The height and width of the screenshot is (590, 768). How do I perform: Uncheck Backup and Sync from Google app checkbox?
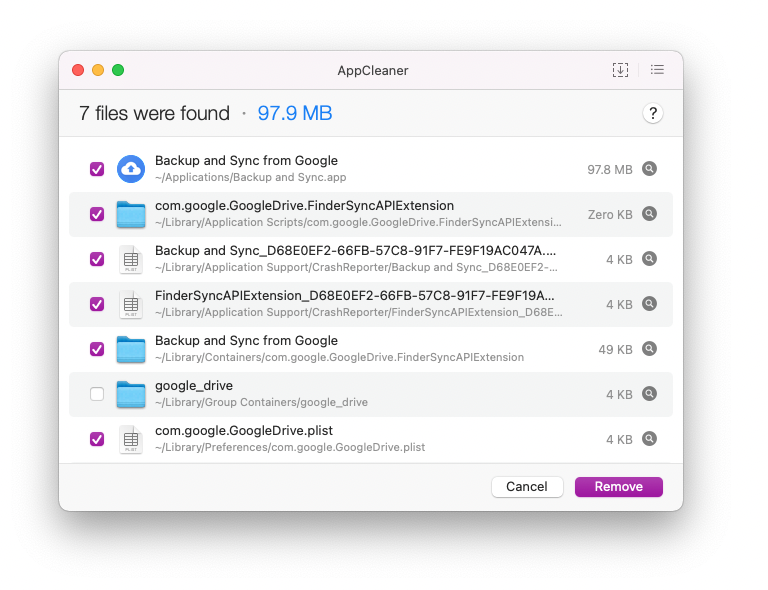[x=97, y=169]
